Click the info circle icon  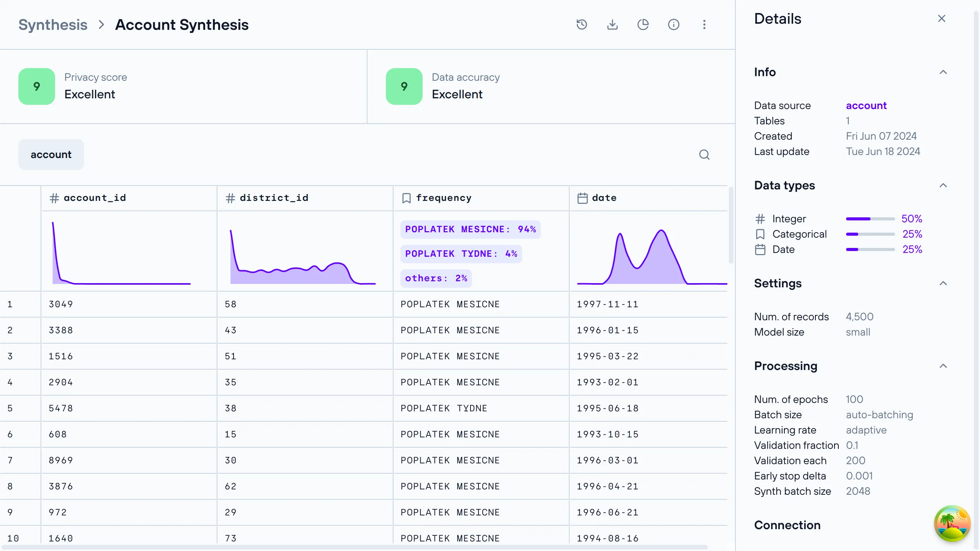(674, 24)
